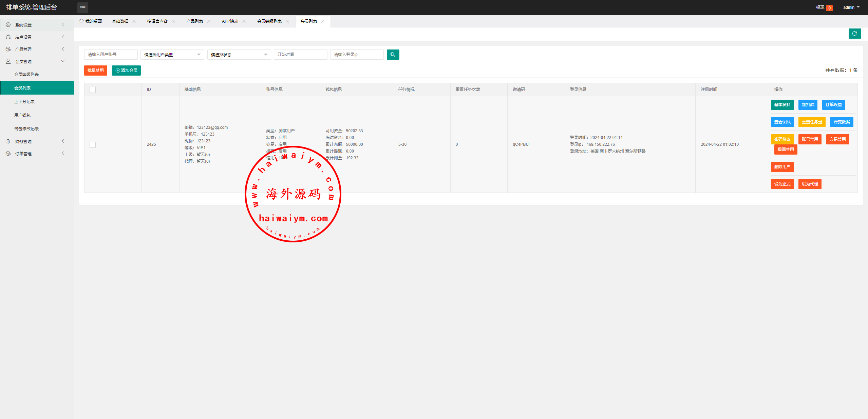This screenshot has height=419, width=868.
Task: Click the search magnifier icon button
Action: [393, 55]
